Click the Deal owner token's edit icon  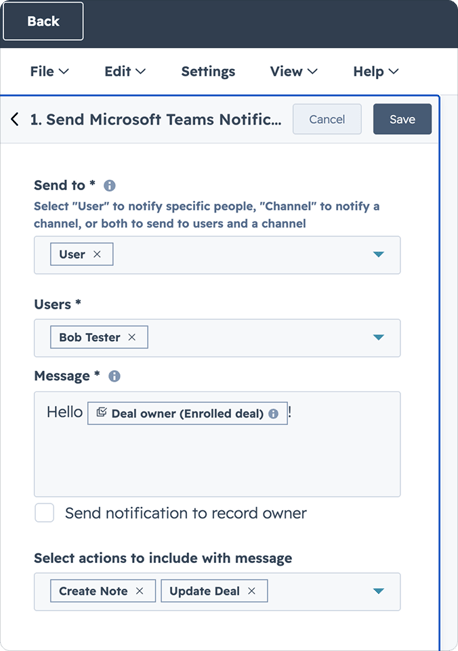click(x=101, y=412)
